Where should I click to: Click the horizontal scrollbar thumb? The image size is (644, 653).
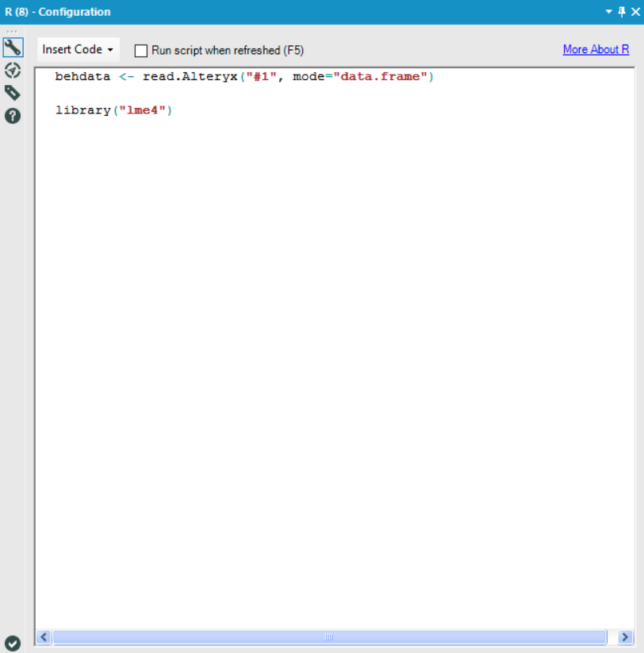click(x=329, y=637)
